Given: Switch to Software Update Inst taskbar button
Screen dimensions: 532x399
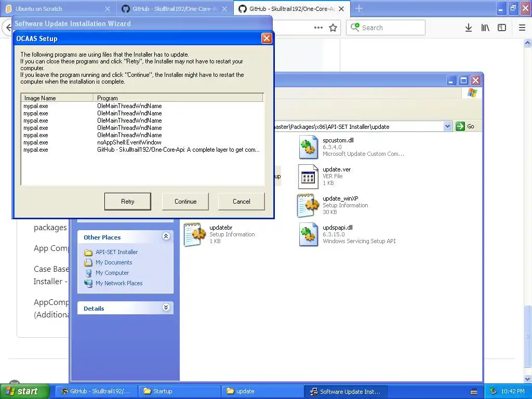Looking at the screenshot, I should (345, 391).
